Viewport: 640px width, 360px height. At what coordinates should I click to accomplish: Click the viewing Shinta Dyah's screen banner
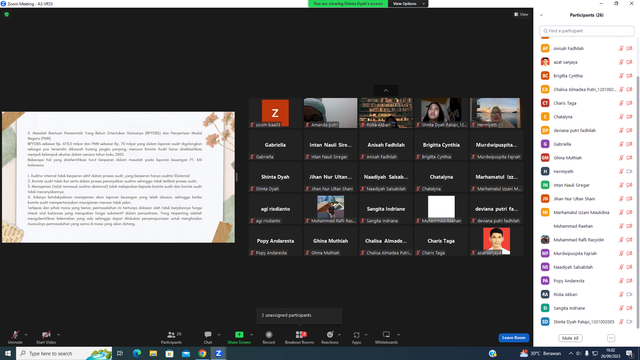tap(348, 4)
